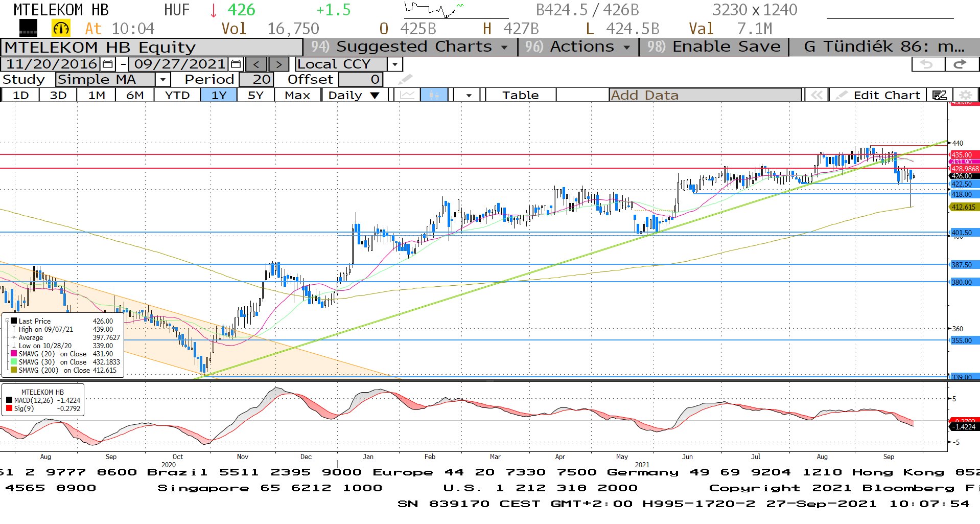
Task: Collapse the price legend box toggle
Action: [x=7, y=321]
